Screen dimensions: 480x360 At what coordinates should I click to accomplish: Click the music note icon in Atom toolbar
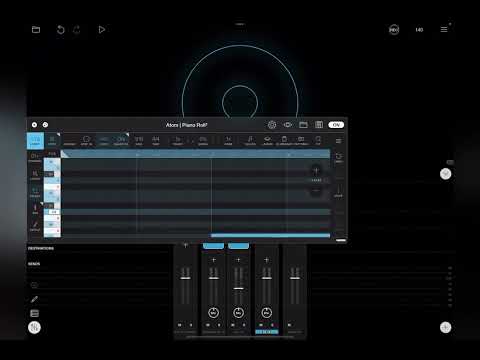(x=250, y=141)
